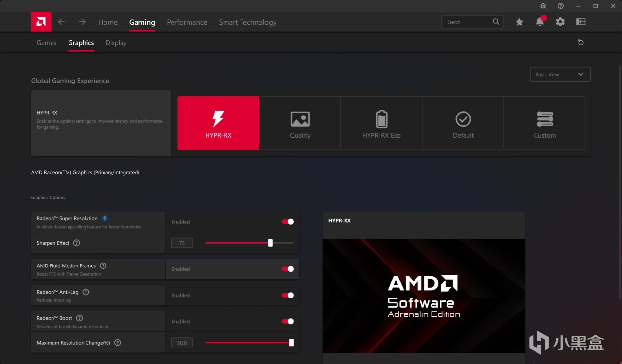Toggle Radeon Anti-Lag switch
Screen dimensions: 622x364
click(288, 295)
